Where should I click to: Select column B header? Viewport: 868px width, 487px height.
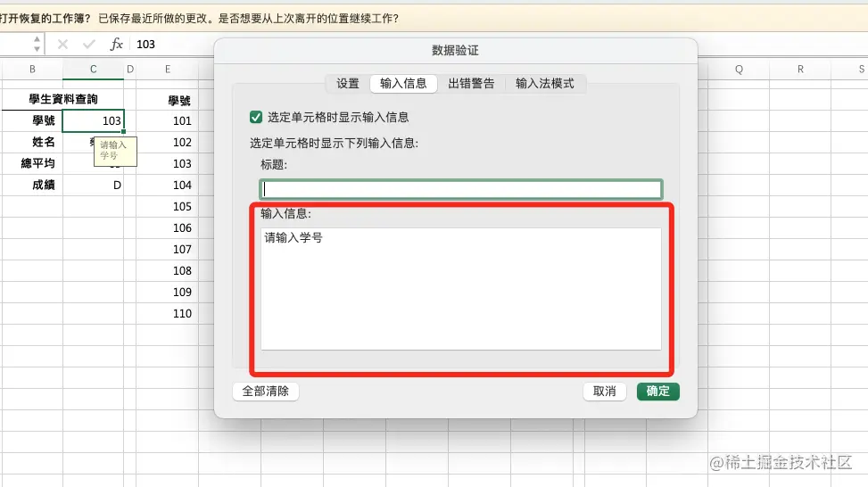point(32,70)
